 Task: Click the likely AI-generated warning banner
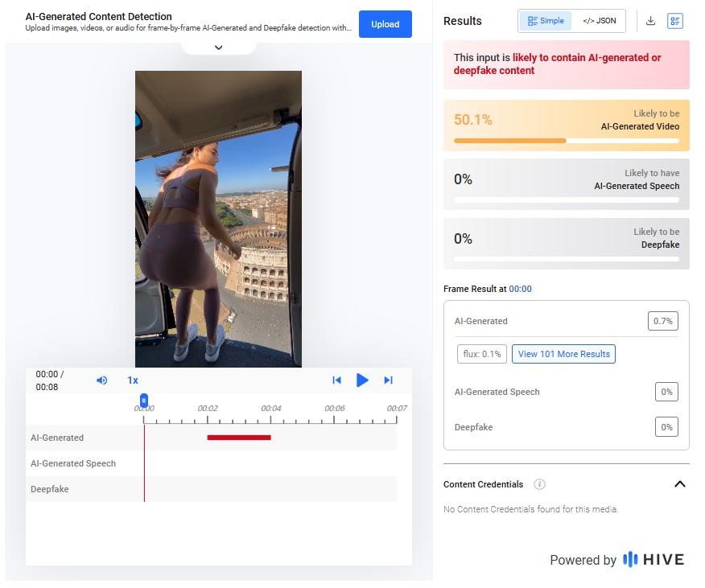coord(566,64)
